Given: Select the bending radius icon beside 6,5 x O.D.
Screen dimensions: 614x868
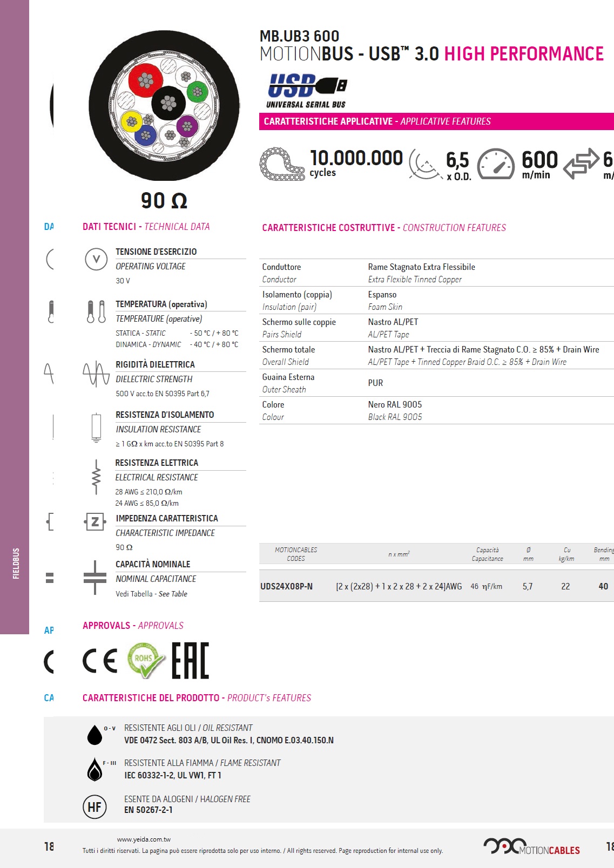Looking at the screenshot, I should click(x=426, y=164).
